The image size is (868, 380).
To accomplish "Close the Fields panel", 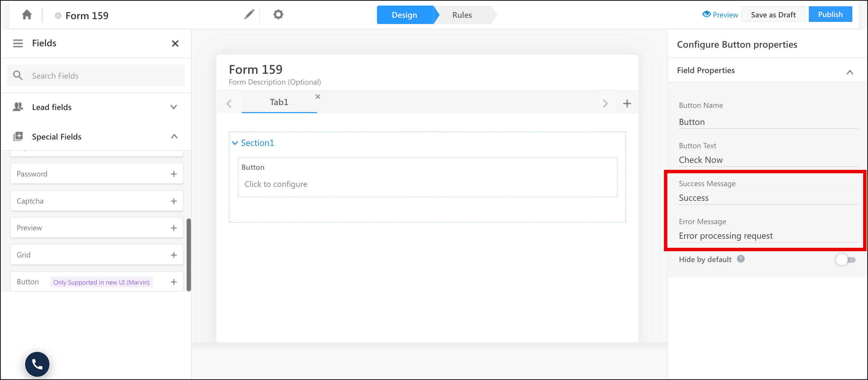I will coord(175,43).
